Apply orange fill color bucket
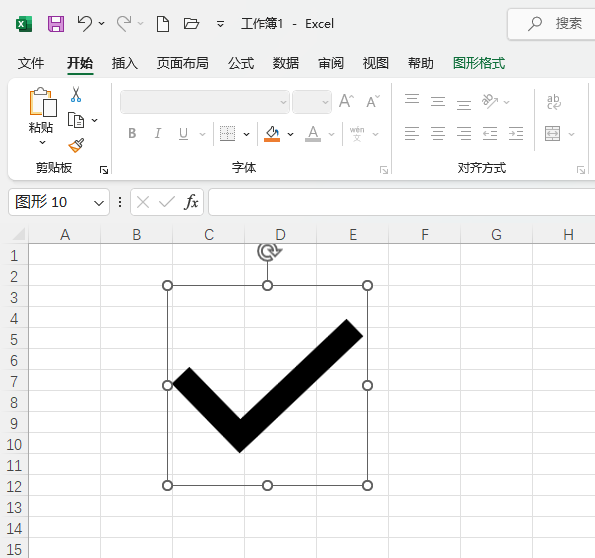The image size is (595, 558). (x=272, y=134)
